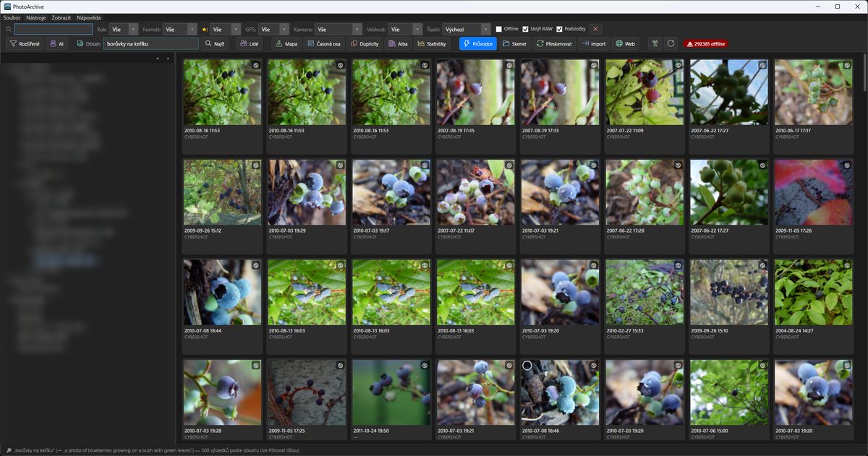Open the Formát dropdown
The image size is (868, 456).
180,29
